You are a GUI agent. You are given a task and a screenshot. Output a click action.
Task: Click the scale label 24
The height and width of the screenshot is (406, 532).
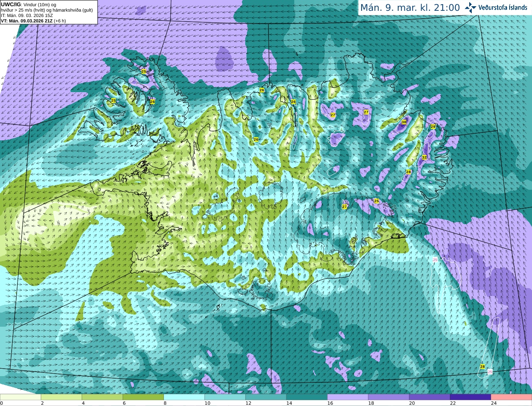[494, 403]
